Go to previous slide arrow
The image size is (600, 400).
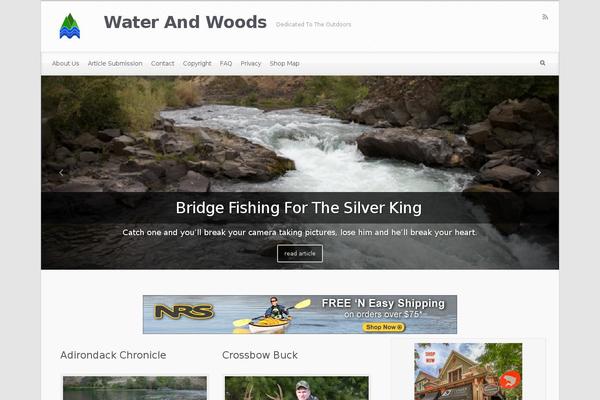point(61,173)
